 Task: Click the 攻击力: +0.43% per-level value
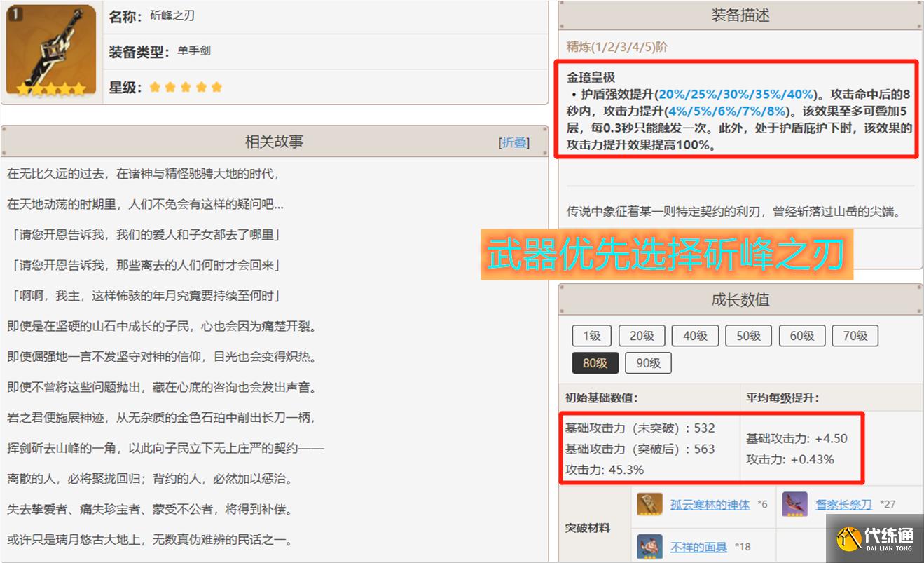click(789, 460)
